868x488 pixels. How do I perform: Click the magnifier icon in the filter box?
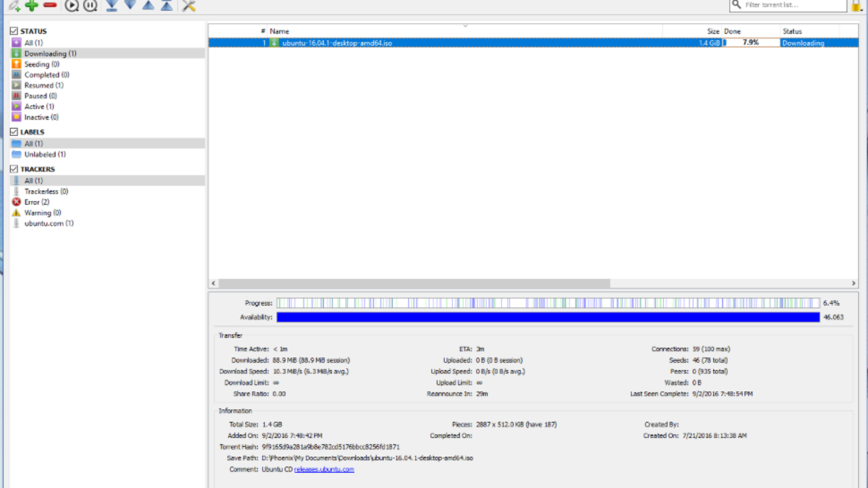737,4
